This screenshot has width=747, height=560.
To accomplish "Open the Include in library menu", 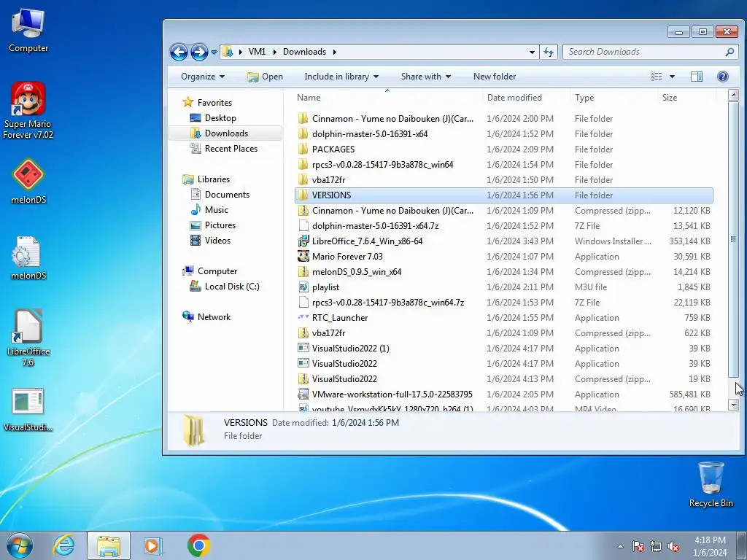I will point(341,76).
